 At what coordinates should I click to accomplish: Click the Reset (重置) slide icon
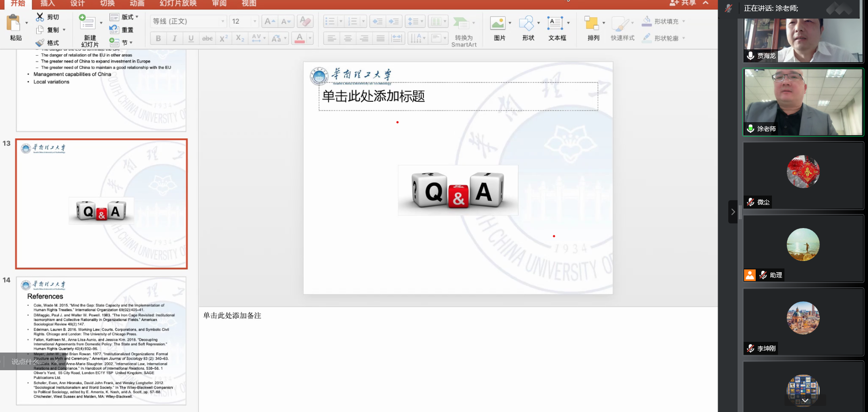[x=114, y=30]
